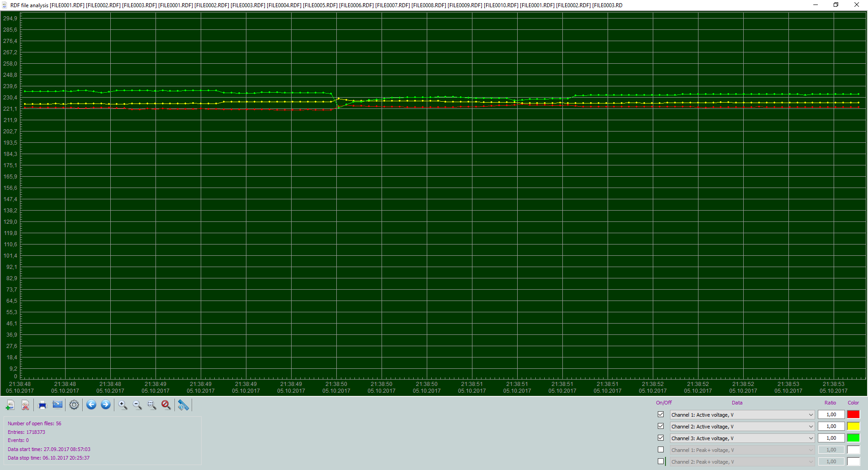Export the graph as image icon

pos(57,405)
